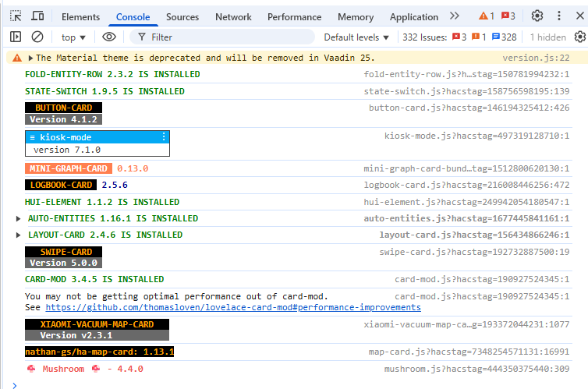The width and height of the screenshot is (588, 389).
Task: Click the XIAOMI-VACUUM-MAP-CARD banner
Action: tap(97, 324)
